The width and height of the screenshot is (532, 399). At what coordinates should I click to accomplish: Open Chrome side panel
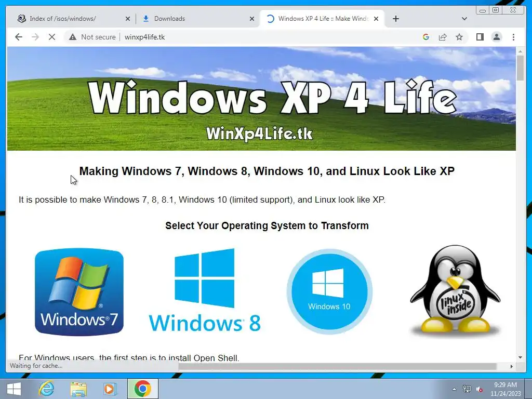(x=480, y=37)
